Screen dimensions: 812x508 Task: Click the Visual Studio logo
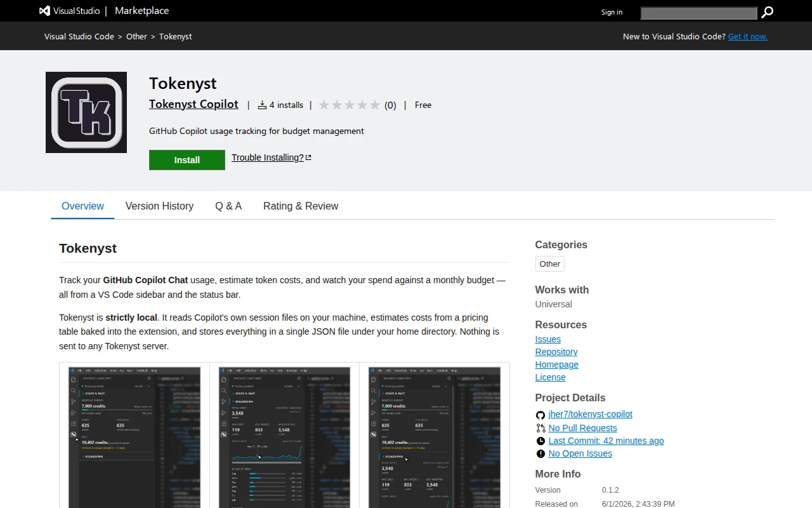(69, 11)
